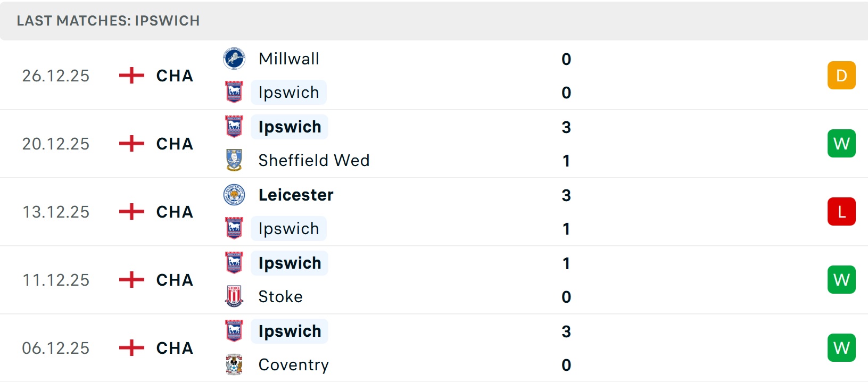This screenshot has width=868, height=382.
Task: Open the Millwall team link
Action: (x=289, y=59)
